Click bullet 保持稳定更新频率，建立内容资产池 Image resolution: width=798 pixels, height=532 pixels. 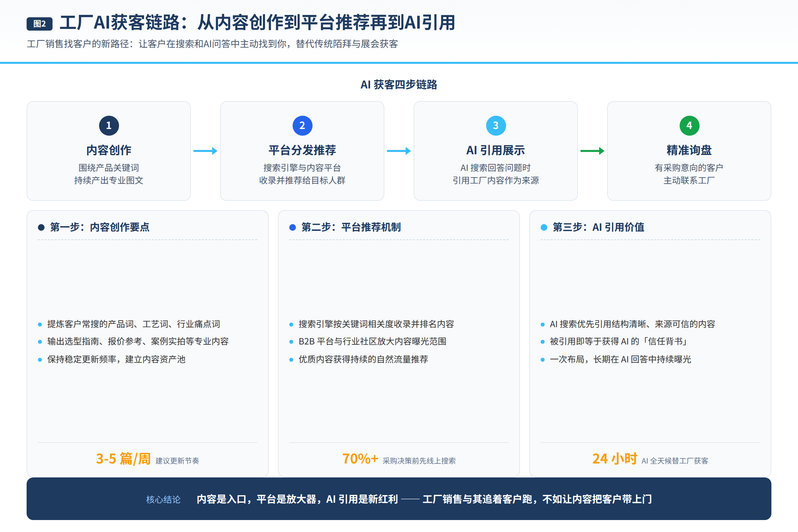coord(116,359)
